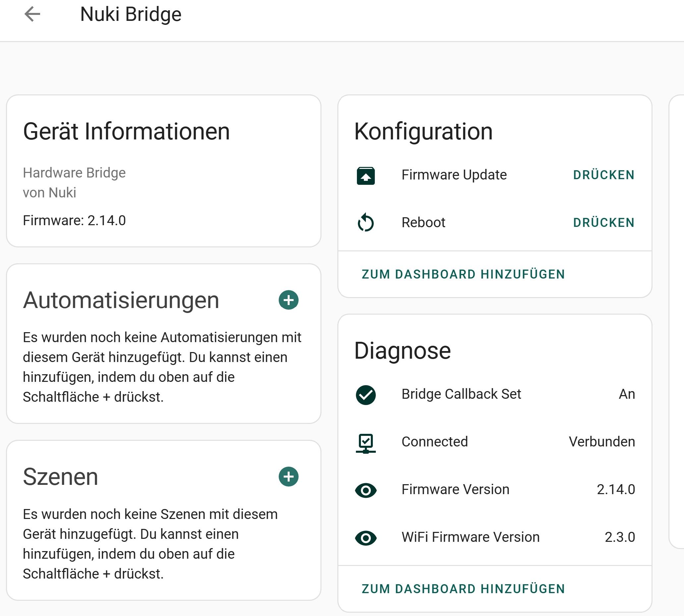
Task: Click the 'von Nuki' manufacturer text
Action: [x=49, y=193]
